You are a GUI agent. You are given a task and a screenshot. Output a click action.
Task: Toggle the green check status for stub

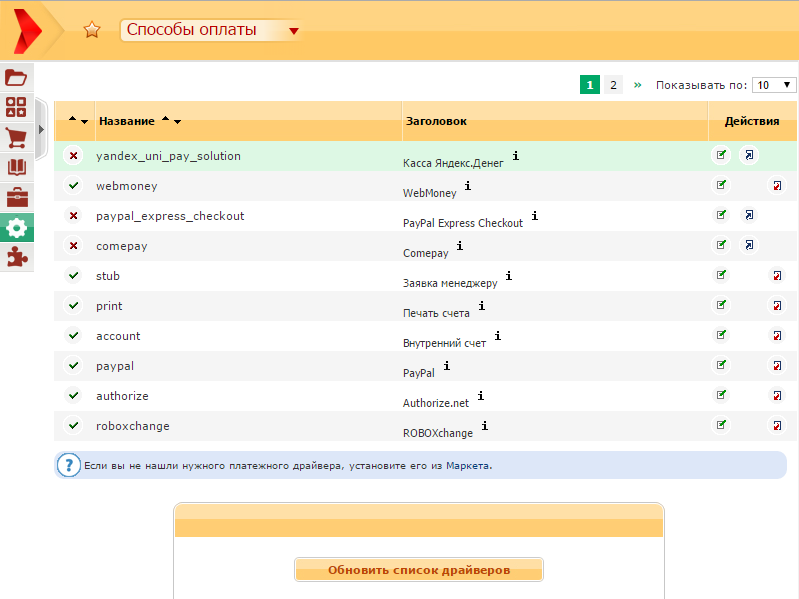[x=73, y=276]
